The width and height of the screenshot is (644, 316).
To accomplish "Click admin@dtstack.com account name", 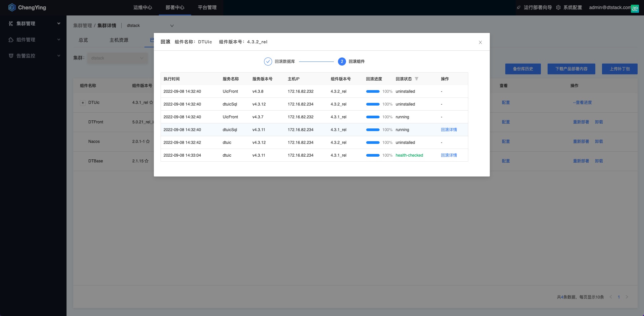I will (x=610, y=7).
